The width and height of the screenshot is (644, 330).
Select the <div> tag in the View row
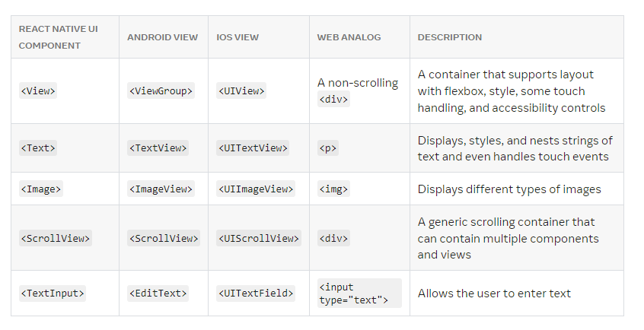(x=333, y=100)
